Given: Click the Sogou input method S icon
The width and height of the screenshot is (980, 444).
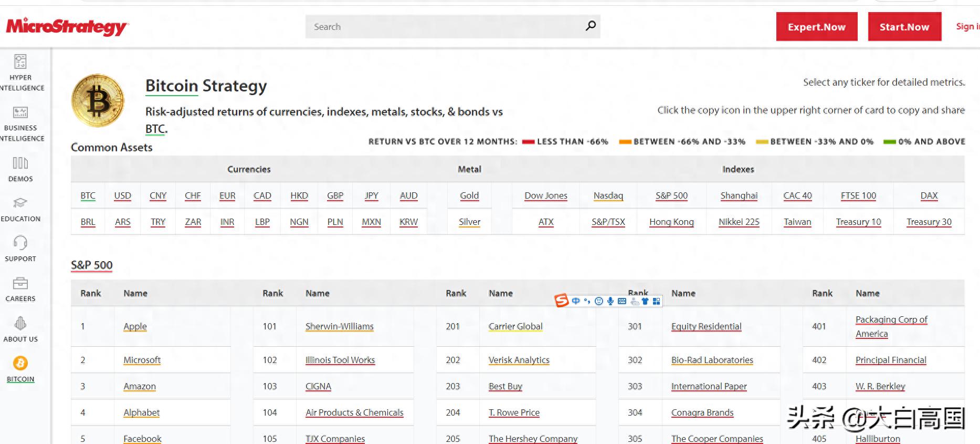Looking at the screenshot, I should coord(562,301).
